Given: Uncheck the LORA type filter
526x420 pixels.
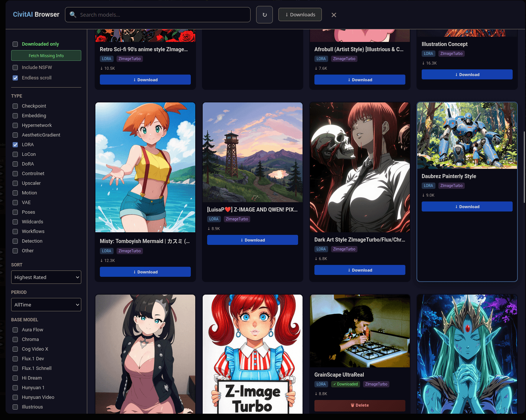Looking at the screenshot, I should coord(15,145).
